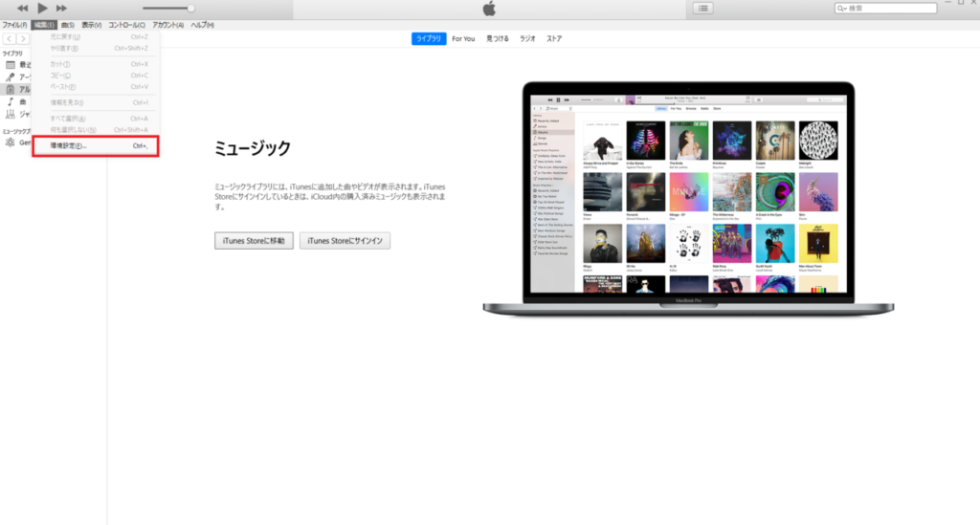The height and width of the screenshot is (525, 980).
Task: Click iTunes Storeに移動 button
Action: [x=254, y=241]
